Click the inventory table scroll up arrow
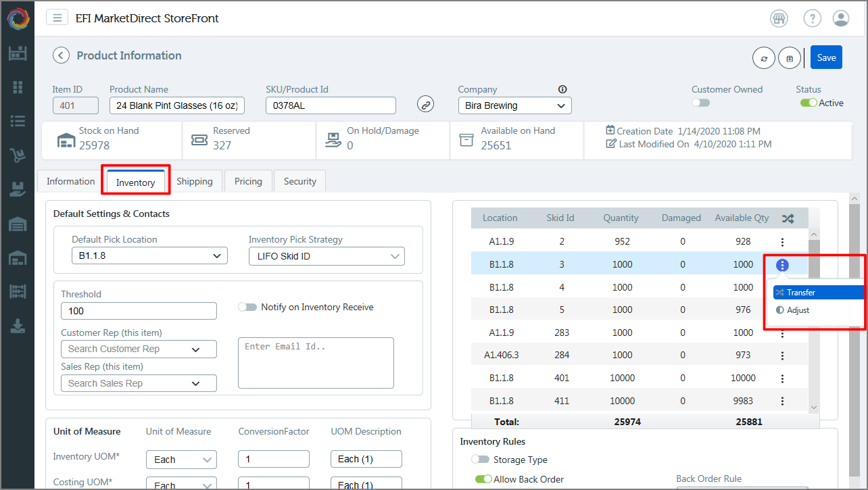Viewport: 868px width, 490px height. coord(813,235)
